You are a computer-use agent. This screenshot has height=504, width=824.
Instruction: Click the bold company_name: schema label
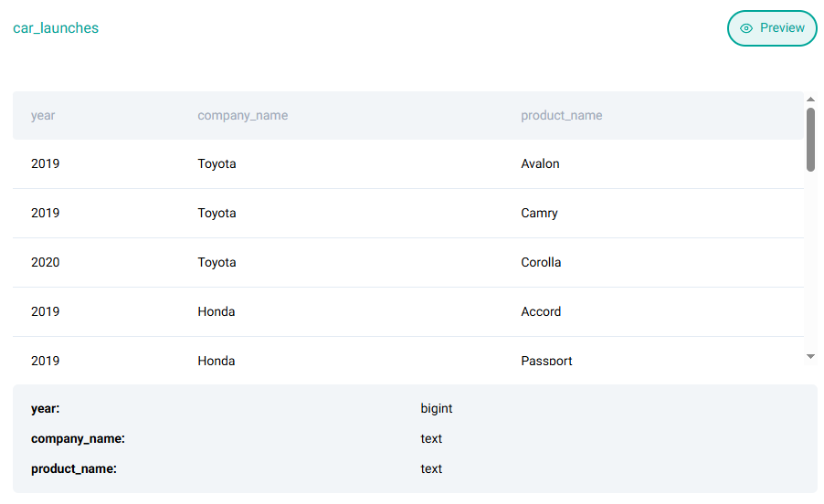78,439
